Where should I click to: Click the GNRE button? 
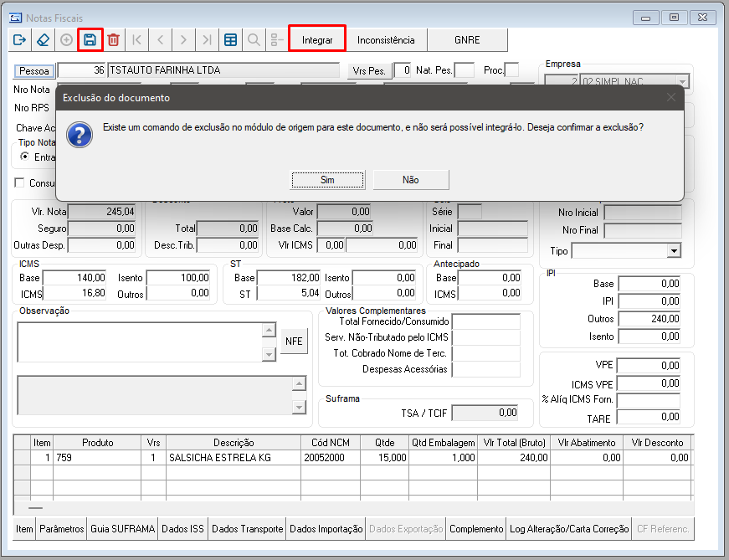click(467, 40)
